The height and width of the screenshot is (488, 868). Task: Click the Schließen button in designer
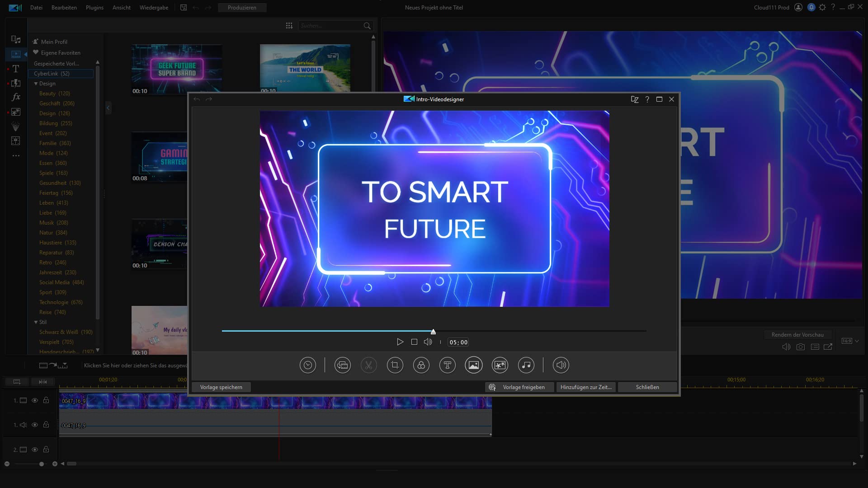pos(647,387)
